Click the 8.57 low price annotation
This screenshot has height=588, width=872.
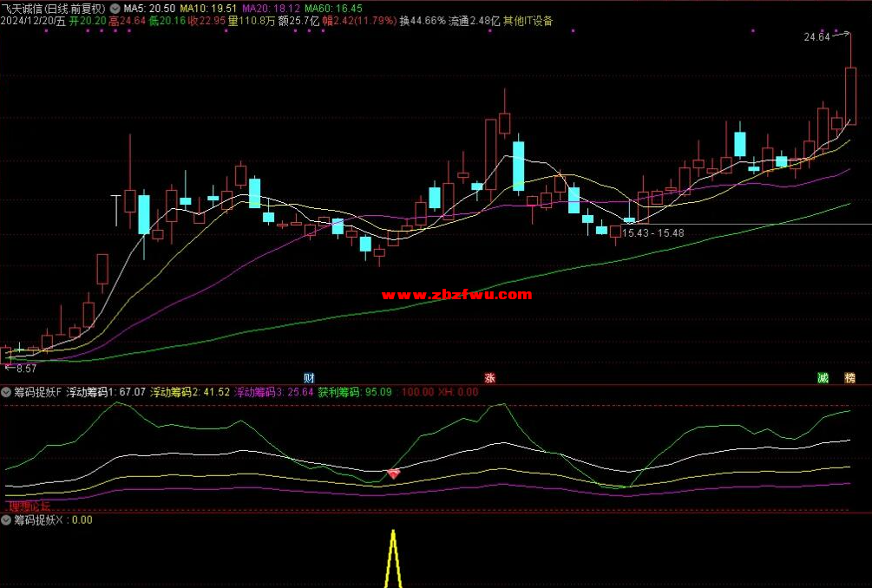[25, 368]
